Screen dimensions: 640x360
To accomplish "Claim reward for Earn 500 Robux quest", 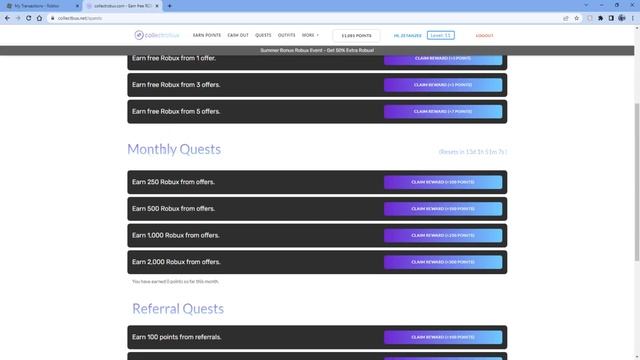I will coord(443,209).
